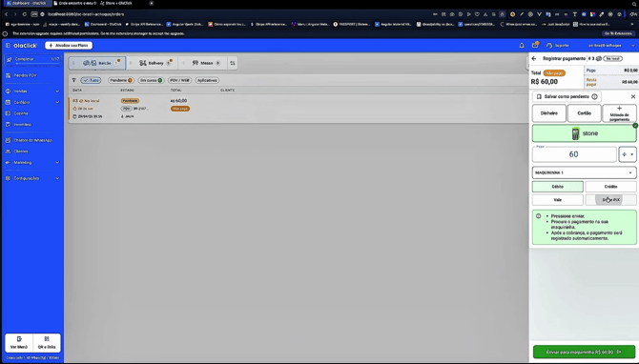Choose Crédito payment type
639x364 pixels.
(610, 187)
